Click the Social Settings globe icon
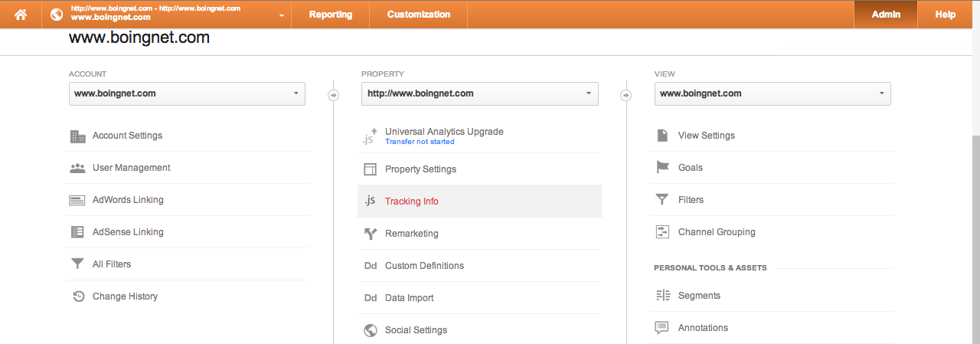 (x=370, y=330)
